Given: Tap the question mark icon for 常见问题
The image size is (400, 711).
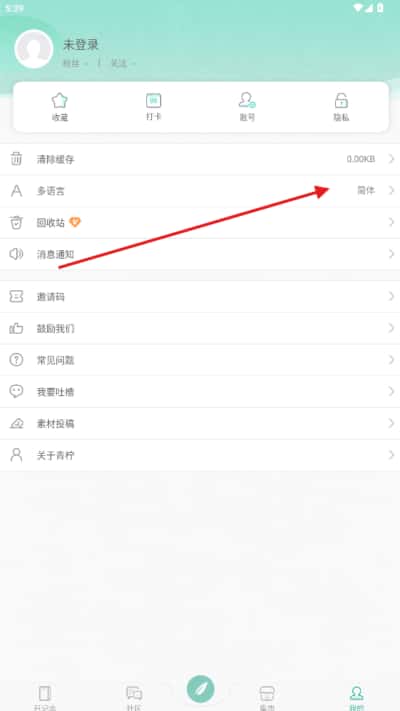Looking at the screenshot, I should tap(16, 360).
